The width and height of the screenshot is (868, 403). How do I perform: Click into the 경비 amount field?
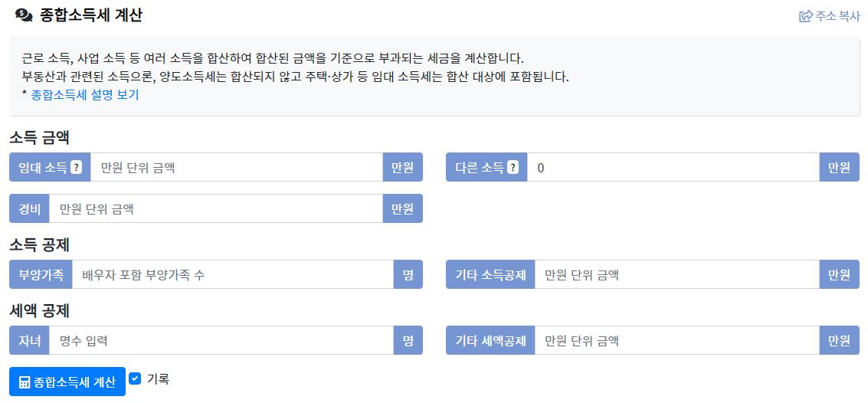click(217, 208)
